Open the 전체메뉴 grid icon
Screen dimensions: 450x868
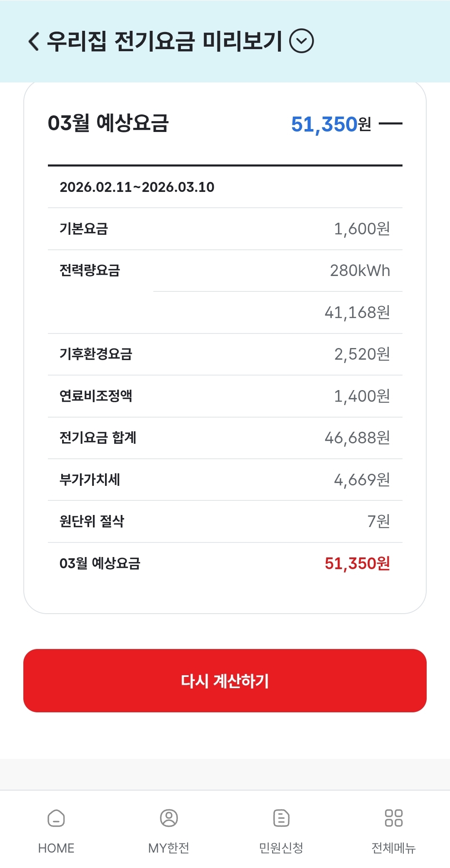pos(393,818)
